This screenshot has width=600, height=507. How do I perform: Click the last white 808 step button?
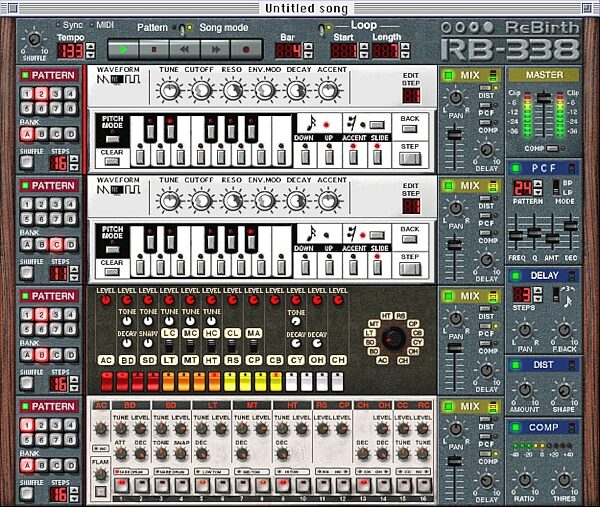tap(337, 381)
